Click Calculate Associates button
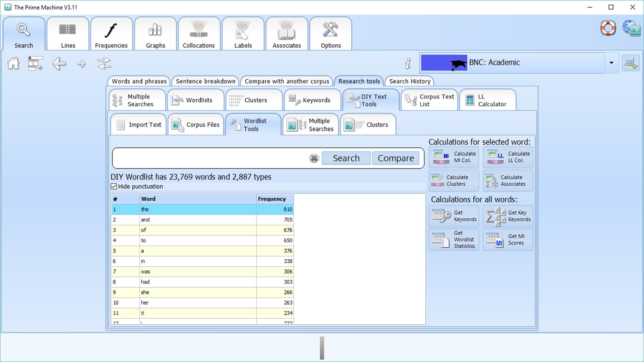Viewport: 644px width, 362px height. click(x=508, y=181)
